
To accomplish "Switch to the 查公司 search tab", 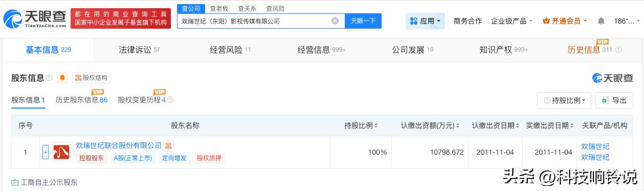I will click(191, 9).
